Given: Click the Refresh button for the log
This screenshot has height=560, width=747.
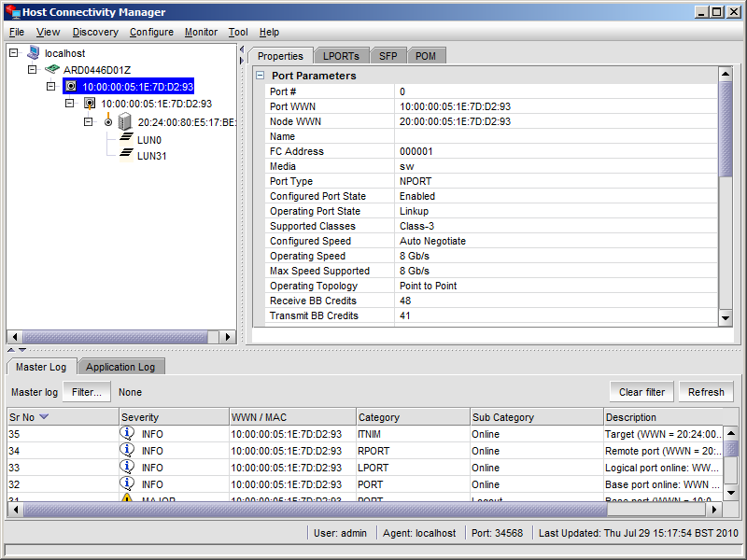Looking at the screenshot, I should [706, 392].
